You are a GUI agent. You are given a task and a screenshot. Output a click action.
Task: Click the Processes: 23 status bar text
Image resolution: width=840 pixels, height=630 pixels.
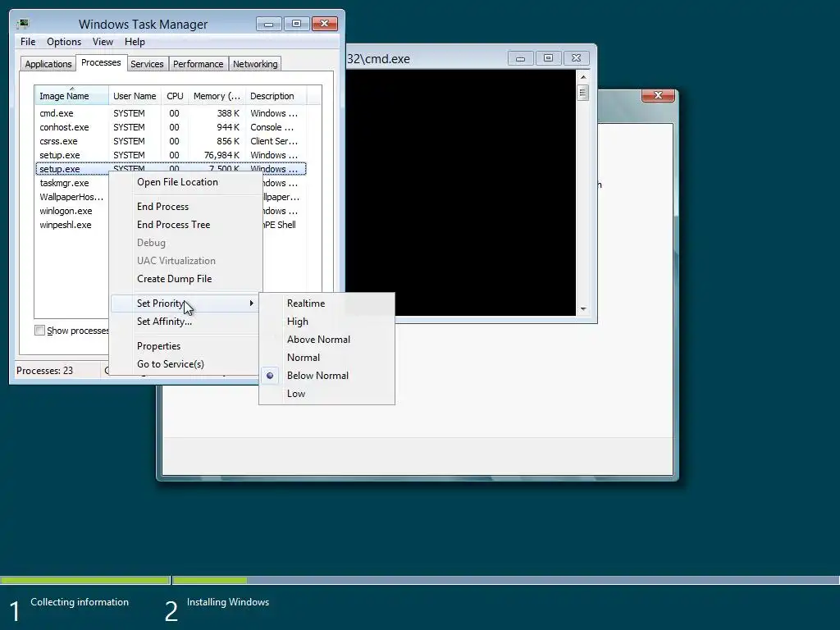click(x=44, y=371)
